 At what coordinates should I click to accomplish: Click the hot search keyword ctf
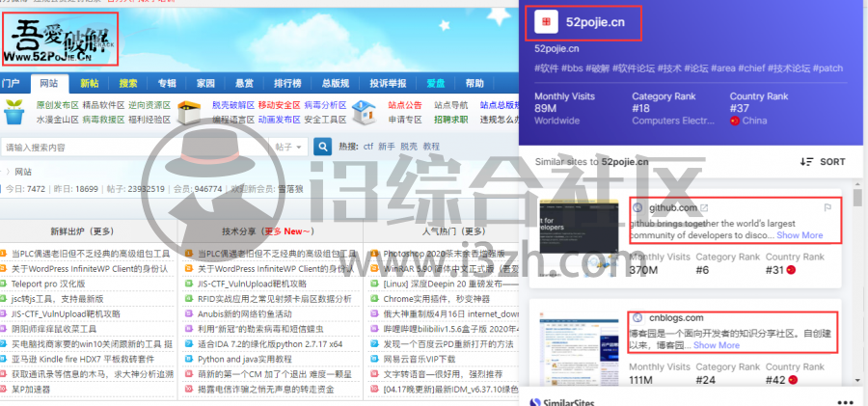368,147
